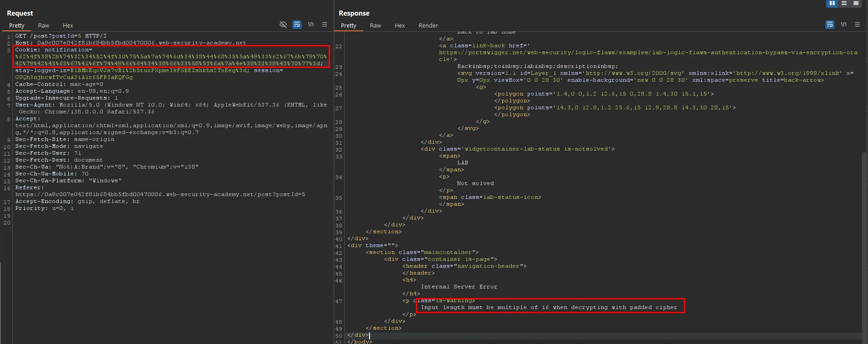Select the Request Pretty tab
This screenshot has width=868, height=344.
17,26
